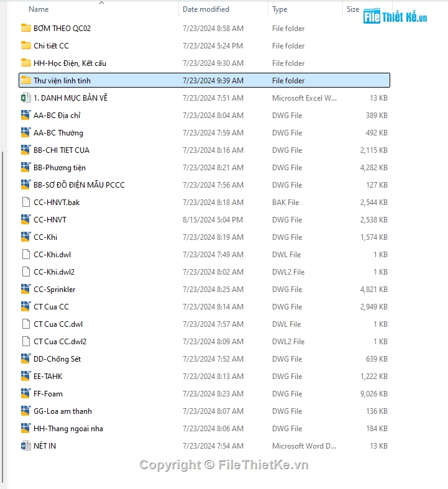Click the DWG icon of DD-Chống Sét
448x489 pixels.
point(26,359)
